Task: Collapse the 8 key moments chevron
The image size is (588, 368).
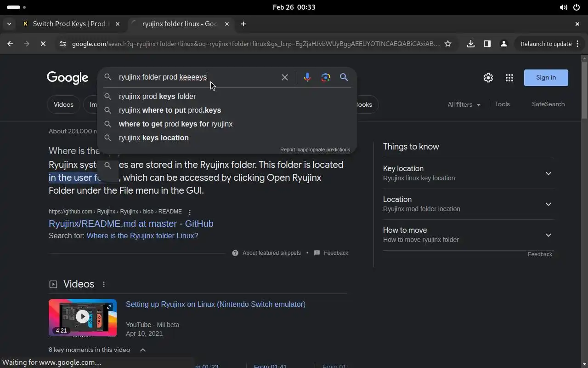Action: [x=143, y=350]
